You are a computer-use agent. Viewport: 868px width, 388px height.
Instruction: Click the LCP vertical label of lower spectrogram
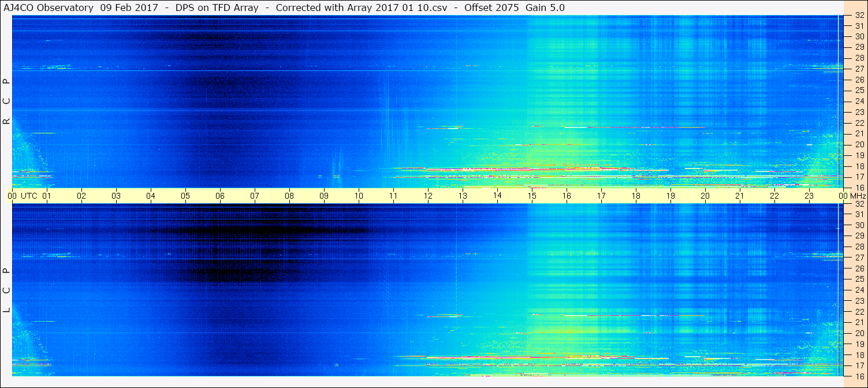[7, 290]
